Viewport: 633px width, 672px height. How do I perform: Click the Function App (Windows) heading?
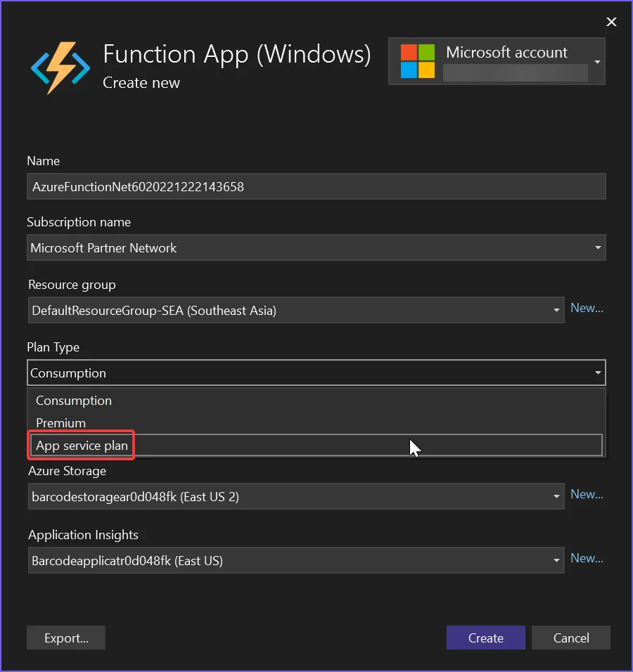236,54
